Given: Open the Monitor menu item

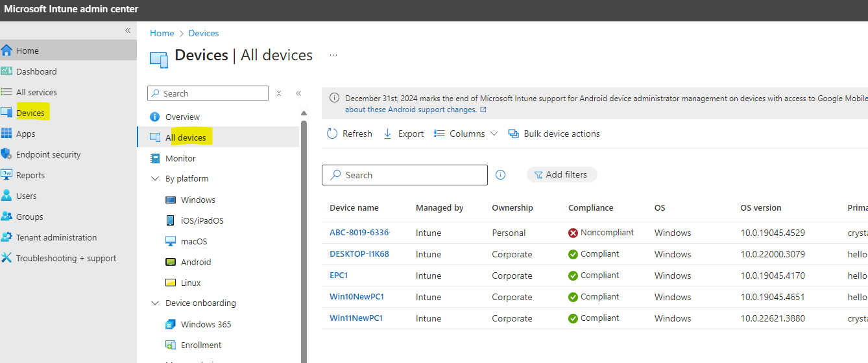Looking at the screenshot, I should coord(180,158).
